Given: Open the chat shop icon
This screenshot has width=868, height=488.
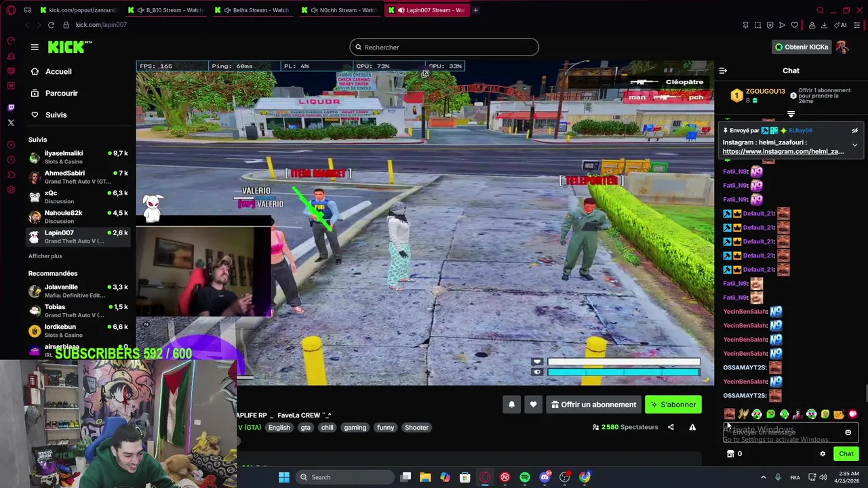Looking at the screenshot, I should [730, 454].
